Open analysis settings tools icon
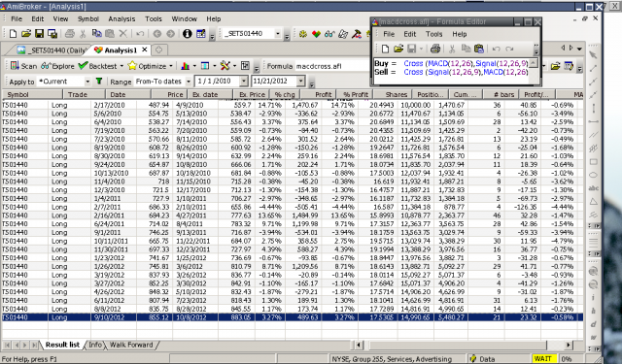Viewport: 622px width, 364px height. point(225,66)
